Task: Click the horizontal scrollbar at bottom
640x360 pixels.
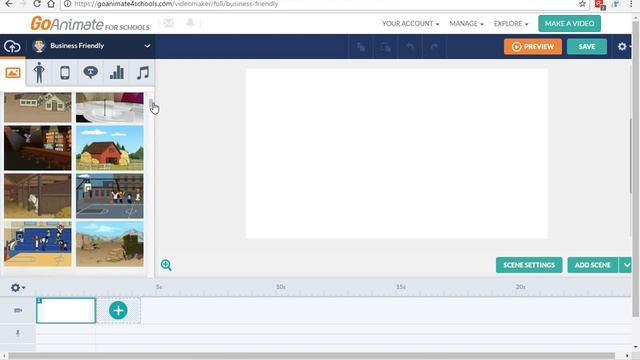Action: (311, 356)
